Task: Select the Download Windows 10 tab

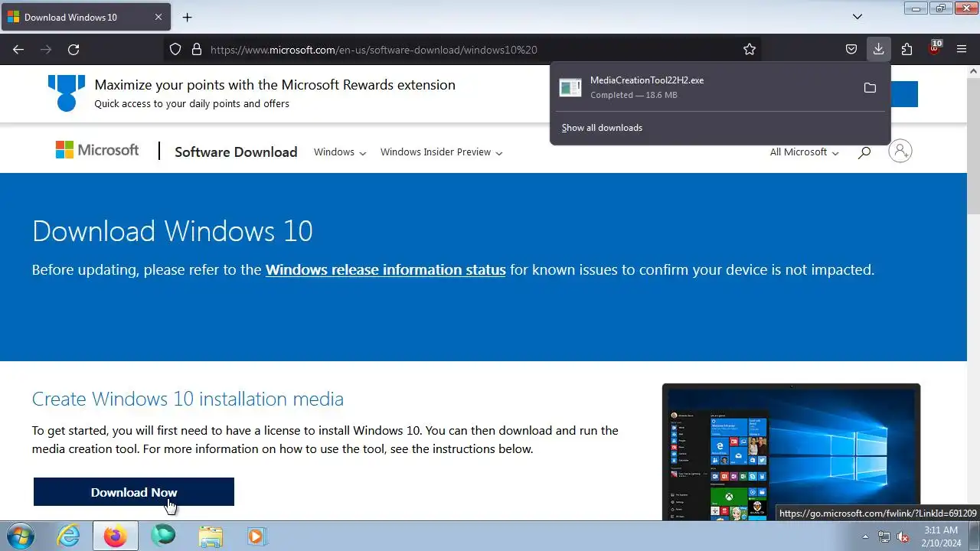Action: click(x=85, y=17)
